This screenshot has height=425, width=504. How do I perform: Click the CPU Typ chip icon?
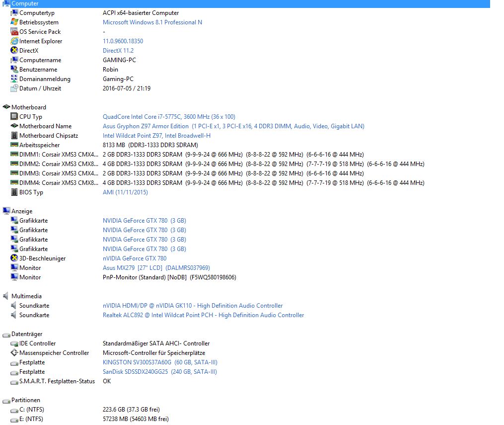coord(14,116)
